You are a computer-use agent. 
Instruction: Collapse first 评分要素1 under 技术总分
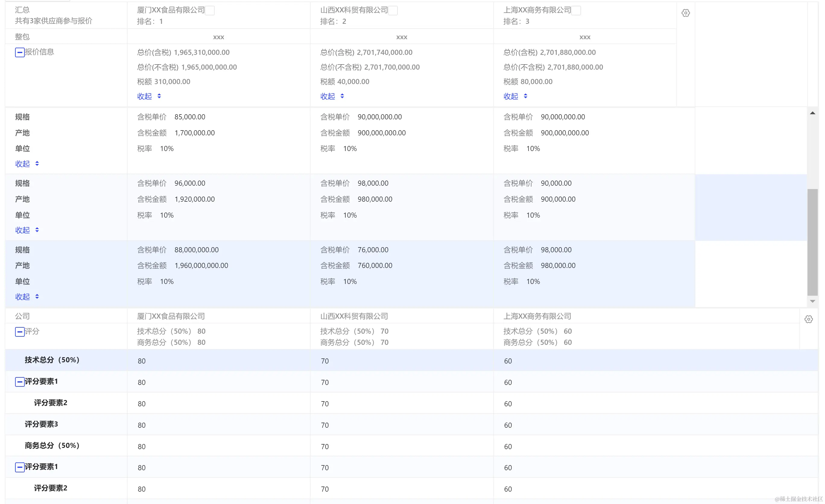point(20,382)
